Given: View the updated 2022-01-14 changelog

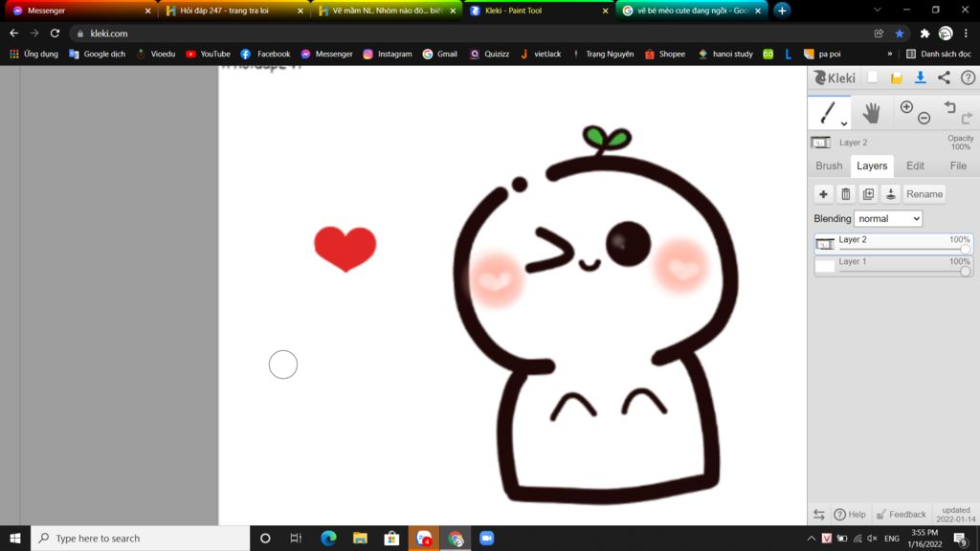Looking at the screenshot, I should point(956,514).
